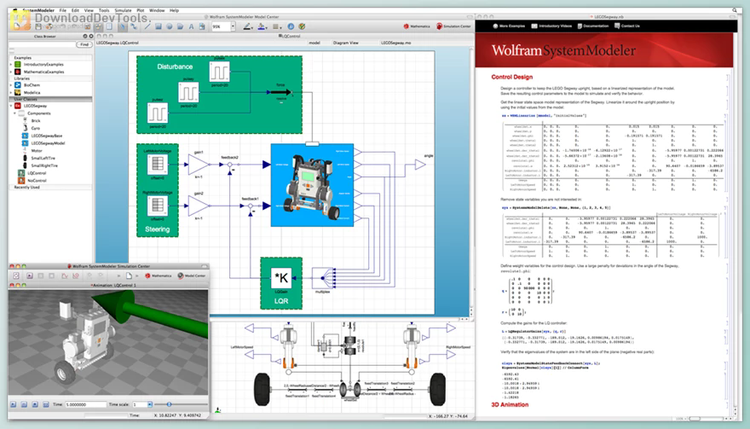The width and height of the screenshot is (750, 429).
Task: Select the LQControl model icon
Action: 21,173
